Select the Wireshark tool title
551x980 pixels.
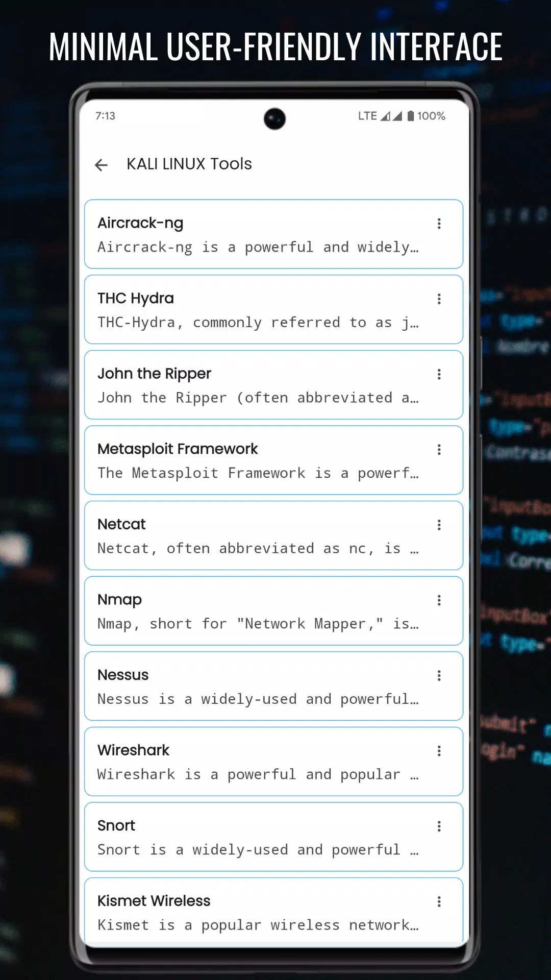click(133, 750)
